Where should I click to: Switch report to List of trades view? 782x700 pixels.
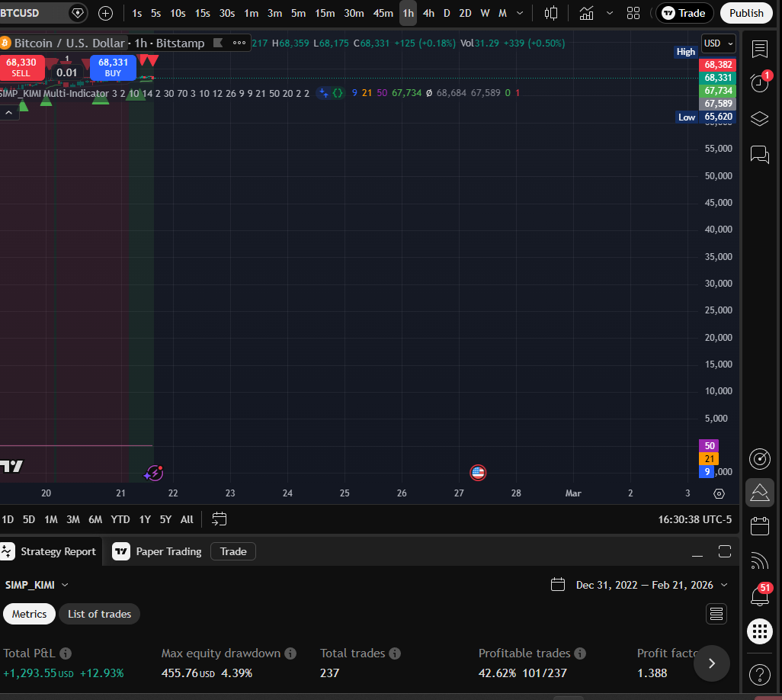tap(99, 614)
